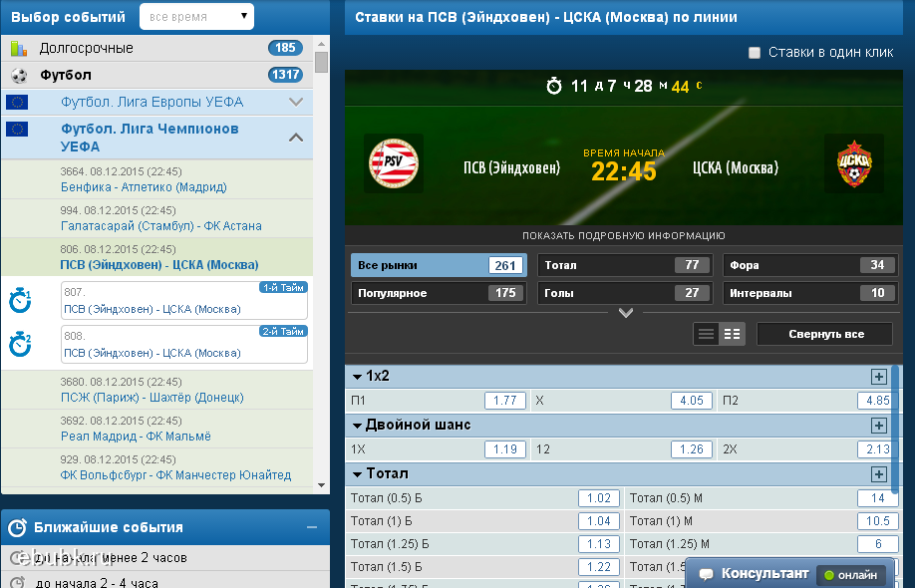Viewport: 915px width, 588px height.
Task: Open Галатасарай (Стамбул) - ФК Астана match
Action: (161, 226)
